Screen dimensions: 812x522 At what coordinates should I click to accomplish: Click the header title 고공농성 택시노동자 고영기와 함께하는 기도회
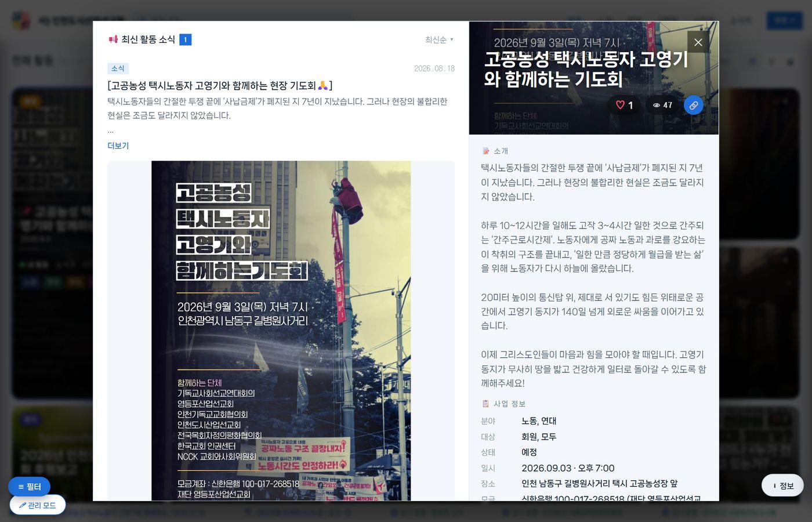[586, 69]
